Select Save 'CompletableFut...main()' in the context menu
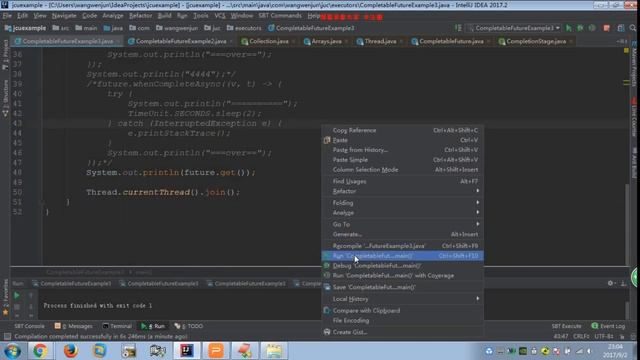The height and width of the screenshot is (360, 640). pyautogui.click(x=402, y=287)
